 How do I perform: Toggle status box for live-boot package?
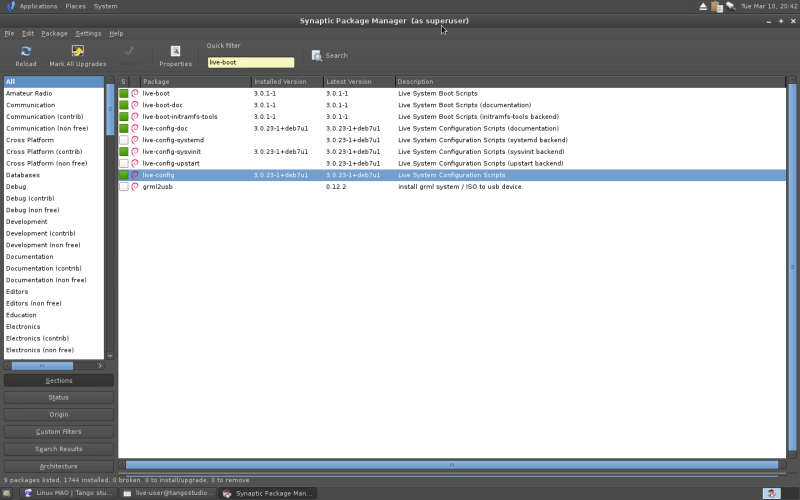point(123,93)
